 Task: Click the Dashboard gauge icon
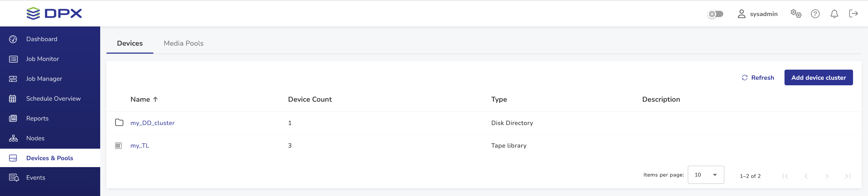13,39
